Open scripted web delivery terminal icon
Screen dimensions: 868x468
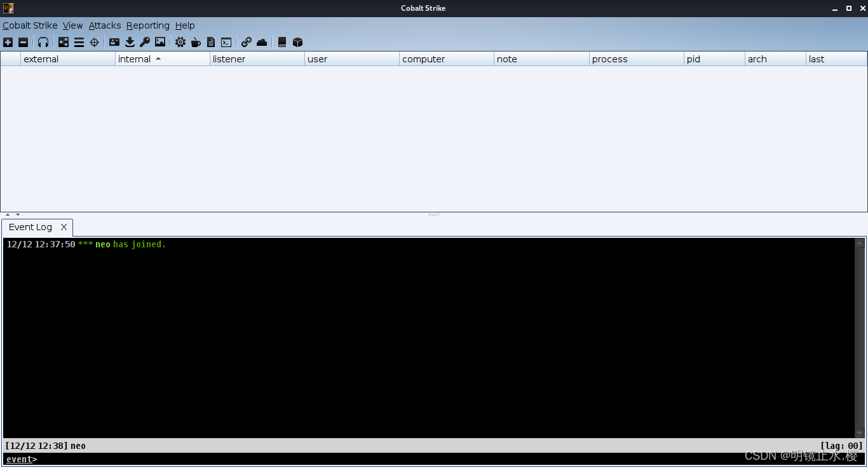pyautogui.click(x=226, y=43)
